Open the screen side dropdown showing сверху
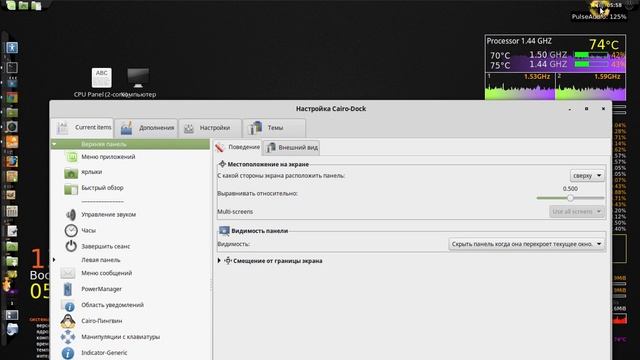The image size is (640, 360). (587, 176)
